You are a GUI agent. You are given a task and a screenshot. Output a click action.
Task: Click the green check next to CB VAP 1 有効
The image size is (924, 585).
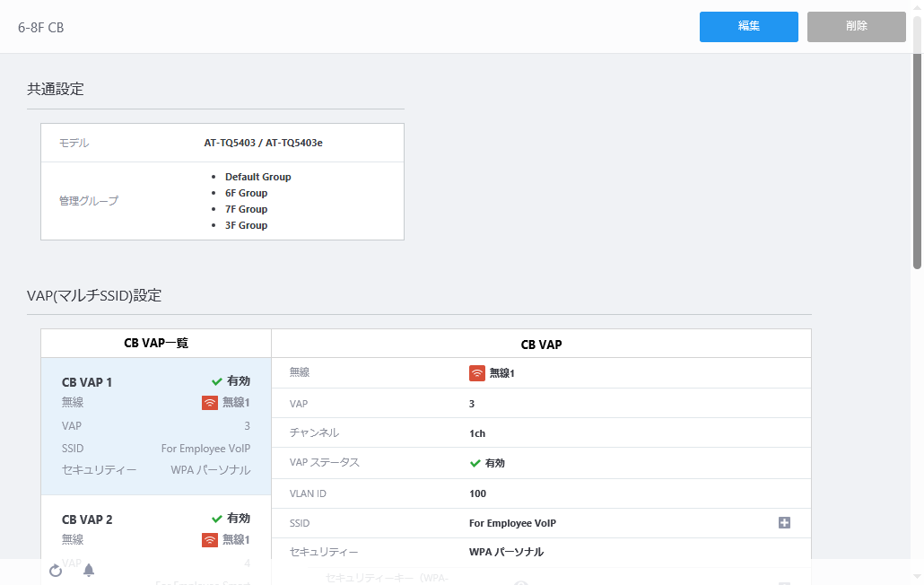[x=217, y=381]
